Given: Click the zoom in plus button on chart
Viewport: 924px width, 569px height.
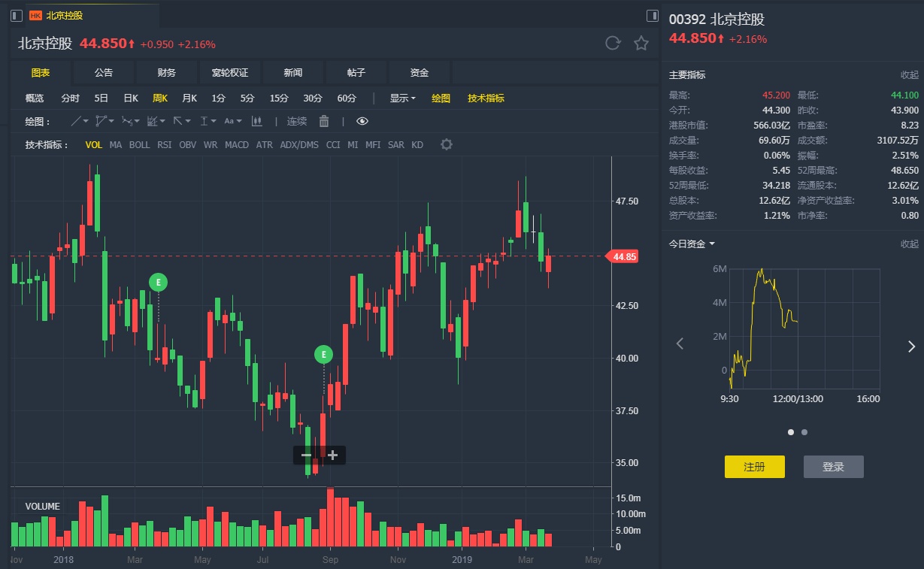Looking at the screenshot, I should pyautogui.click(x=333, y=455).
